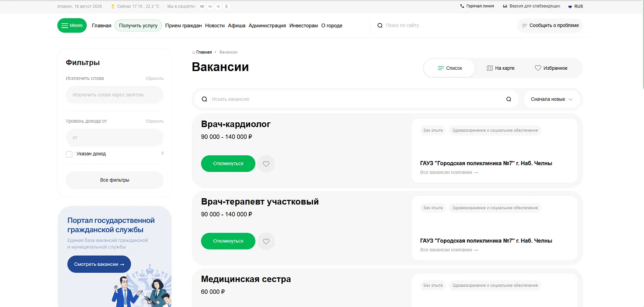Click Без опыта tag on Врач-кардиолог card
The image size is (644, 307).
click(x=433, y=130)
